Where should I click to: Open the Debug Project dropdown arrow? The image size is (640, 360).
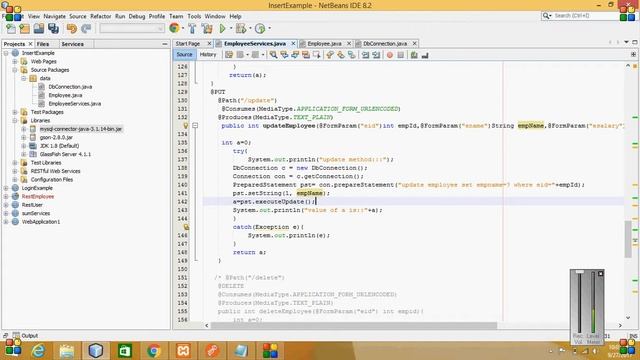[x=250, y=29]
